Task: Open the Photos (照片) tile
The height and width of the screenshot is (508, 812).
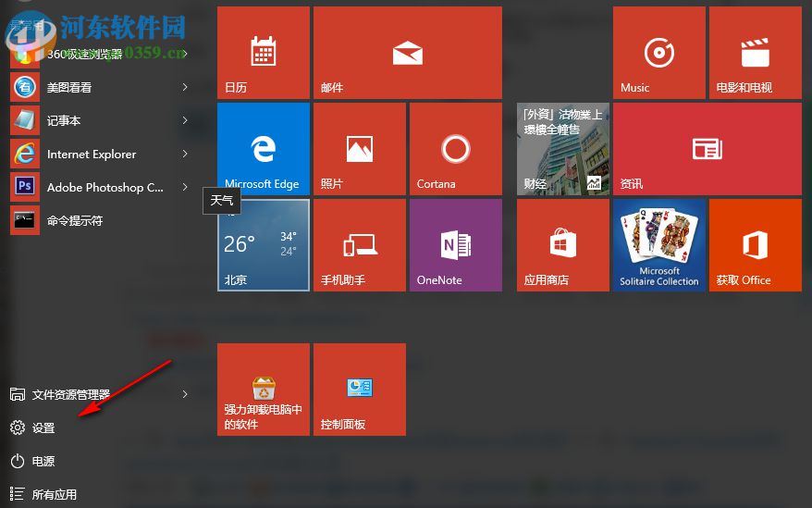Action: point(359,149)
